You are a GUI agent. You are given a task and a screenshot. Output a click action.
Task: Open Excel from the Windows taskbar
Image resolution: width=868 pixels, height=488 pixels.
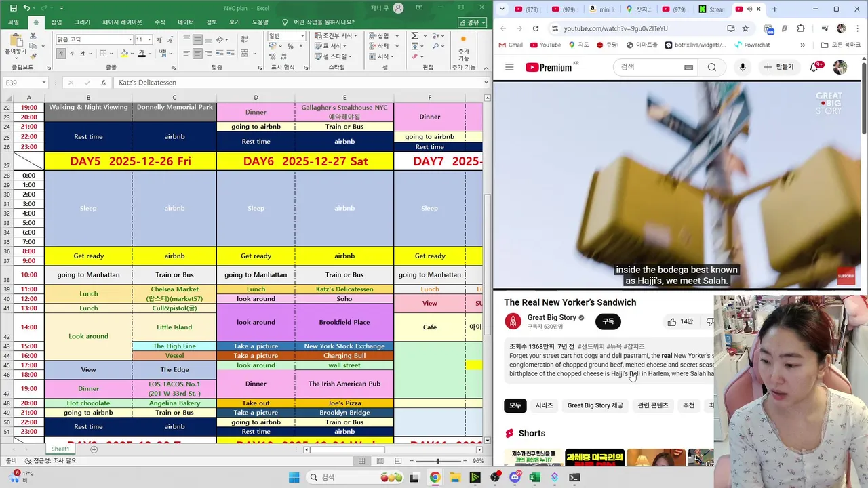[x=534, y=477]
